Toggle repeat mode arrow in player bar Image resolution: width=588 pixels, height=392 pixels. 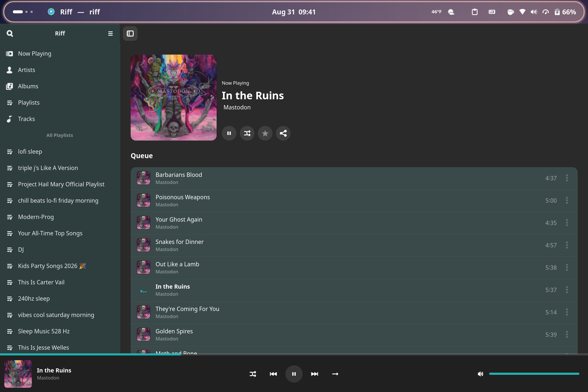(x=335, y=374)
